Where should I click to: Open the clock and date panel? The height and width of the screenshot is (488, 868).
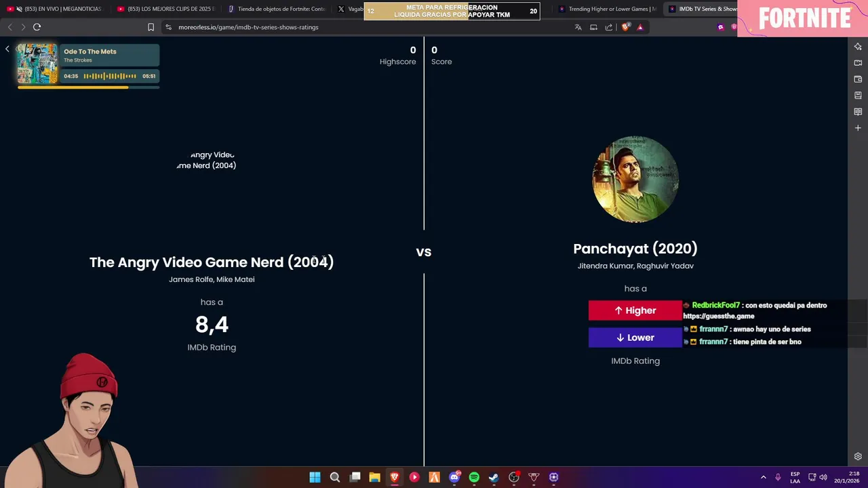coord(847,477)
